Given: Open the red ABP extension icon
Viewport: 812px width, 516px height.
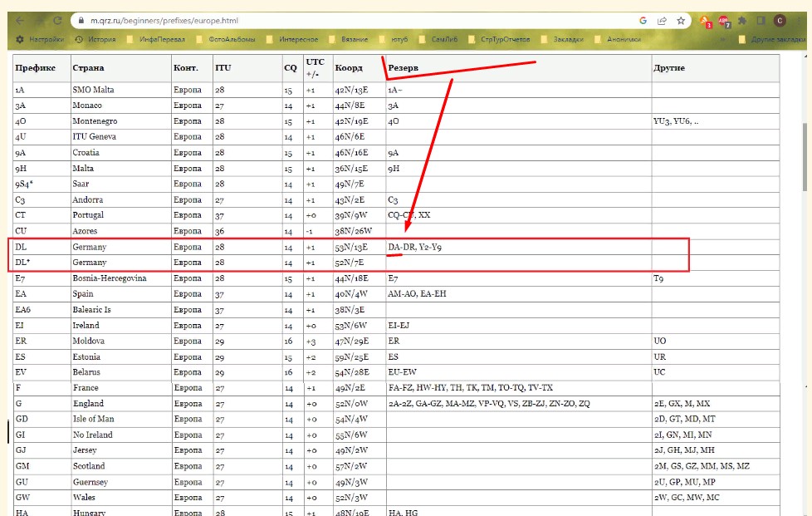Looking at the screenshot, I should pos(724,22).
